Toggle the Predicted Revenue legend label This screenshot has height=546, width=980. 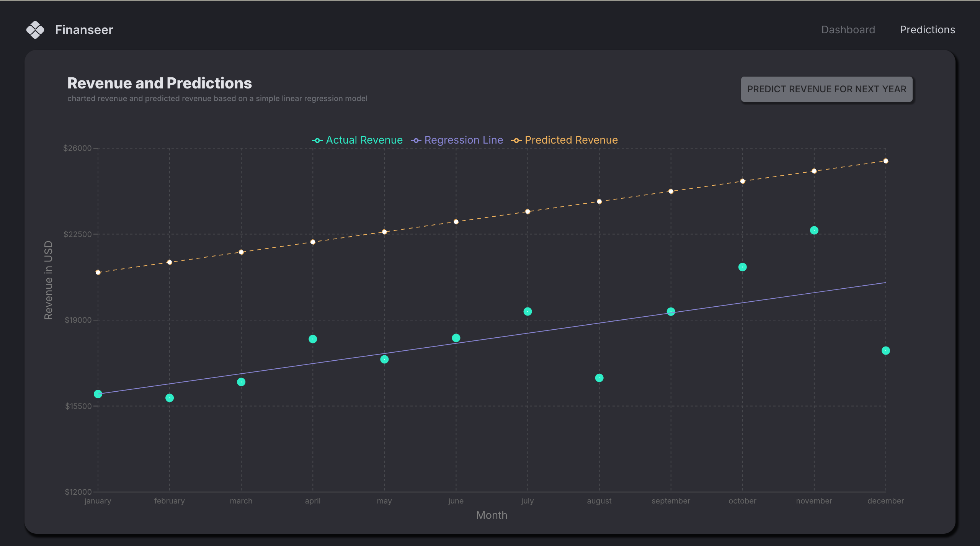tap(571, 140)
